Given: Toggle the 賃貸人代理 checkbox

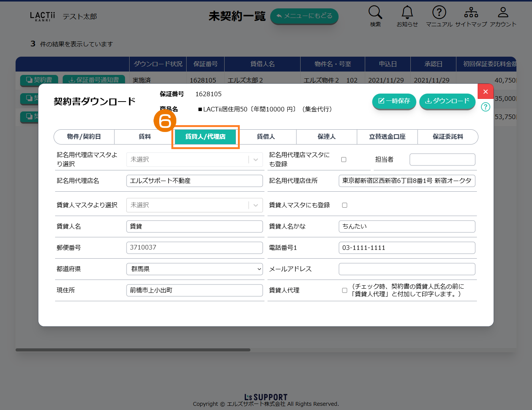Looking at the screenshot, I should coord(344,290).
